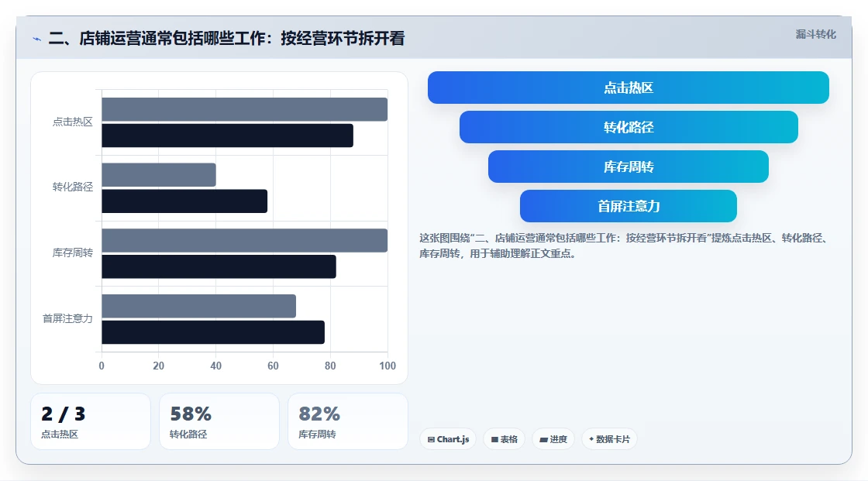Viewport: 868px width, 481px height.
Task: Click the 库存周转 chart axis label
Action: tap(73, 253)
